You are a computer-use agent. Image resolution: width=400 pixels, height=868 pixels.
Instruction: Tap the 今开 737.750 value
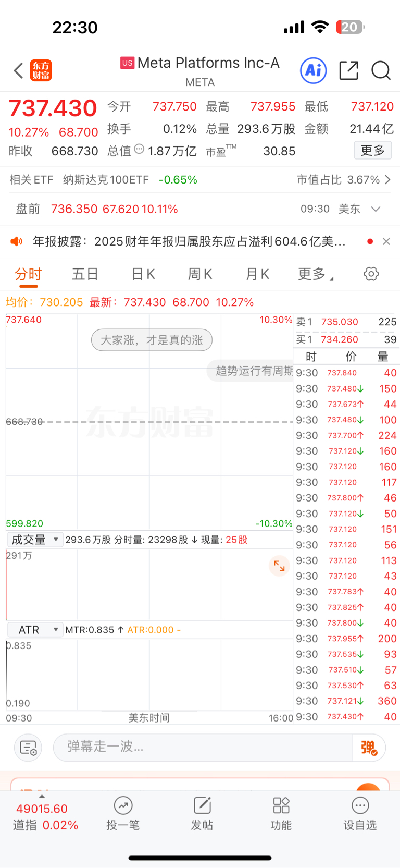click(174, 106)
